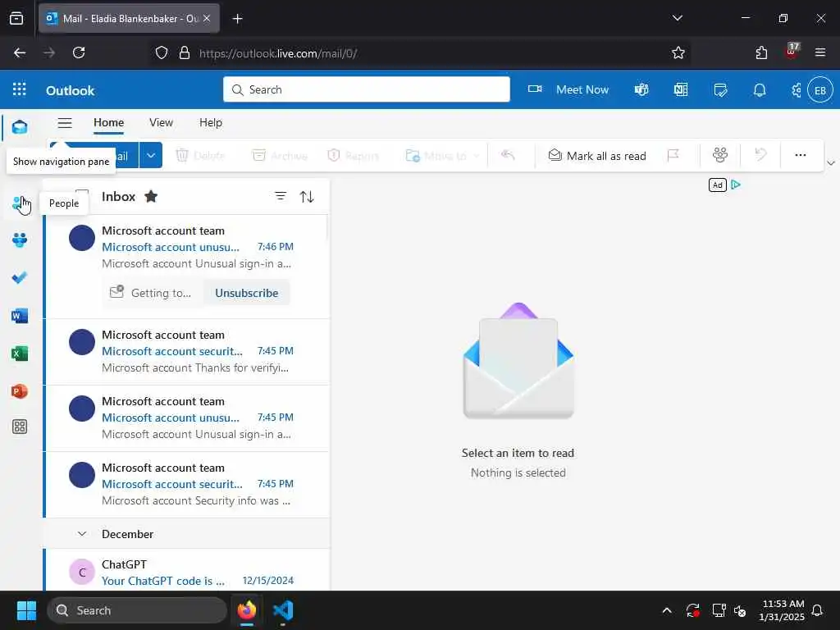Launch PowerPoint from the sidebar

(20, 391)
